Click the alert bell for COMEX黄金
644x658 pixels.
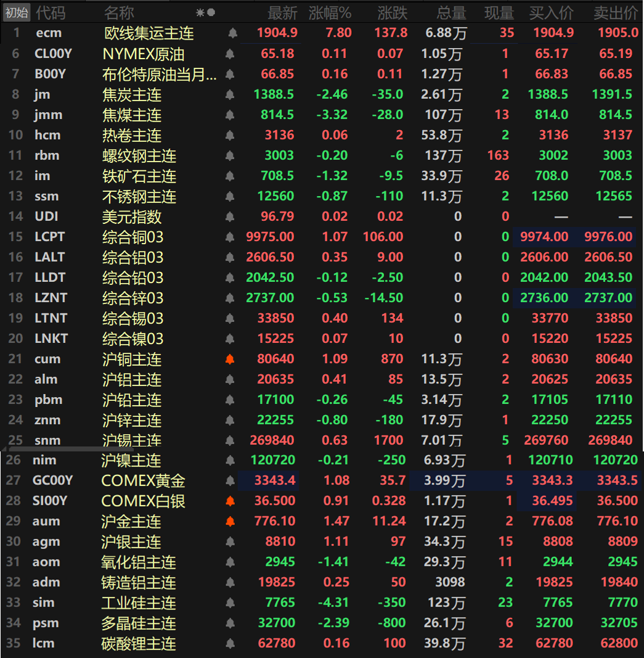click(x=230, y=481)
